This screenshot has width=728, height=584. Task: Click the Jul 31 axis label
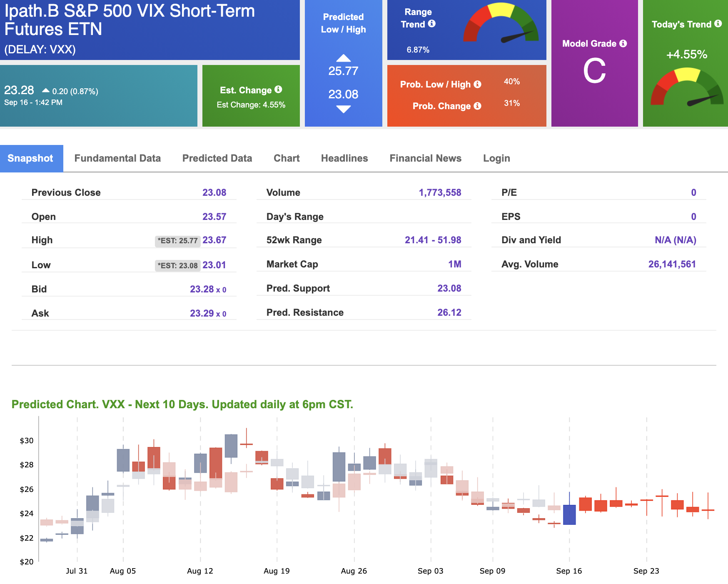77,571
